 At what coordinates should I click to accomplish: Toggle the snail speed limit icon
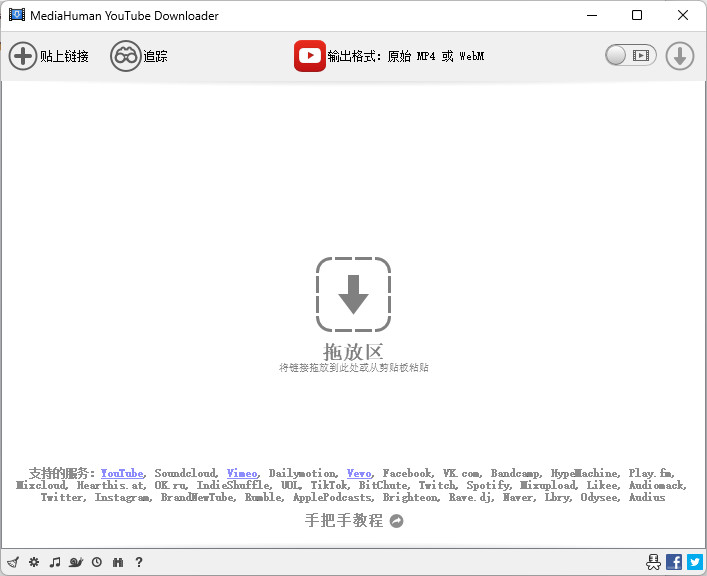(x=76, y=562)
